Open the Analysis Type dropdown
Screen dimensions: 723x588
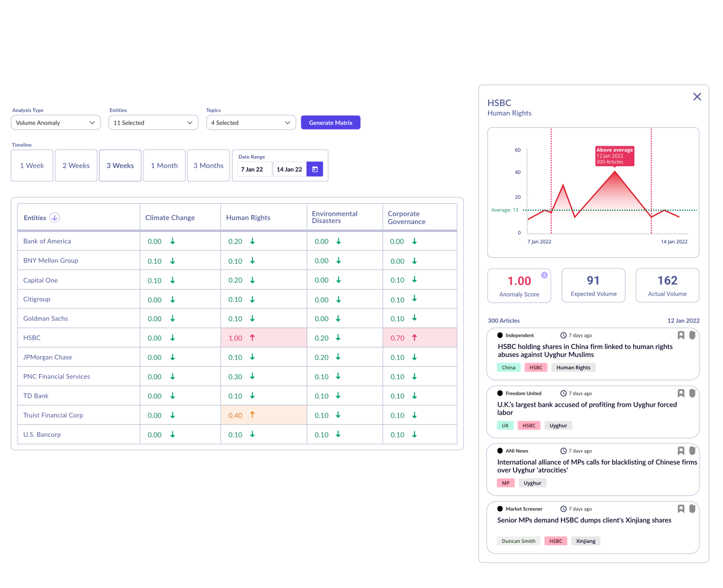click(55, 122)
